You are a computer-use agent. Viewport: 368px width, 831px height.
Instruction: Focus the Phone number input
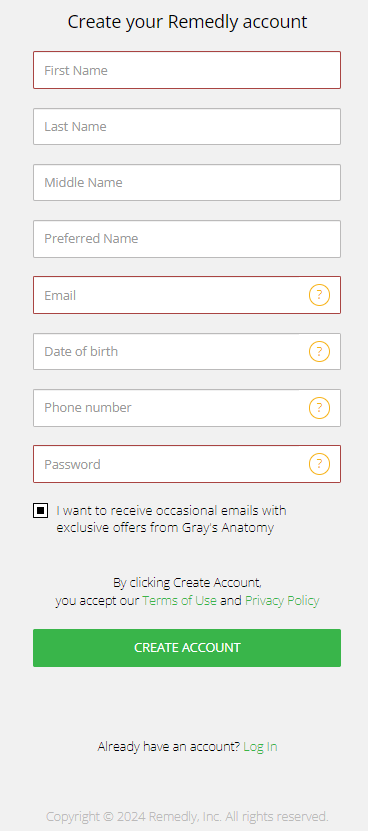point(171,408)
